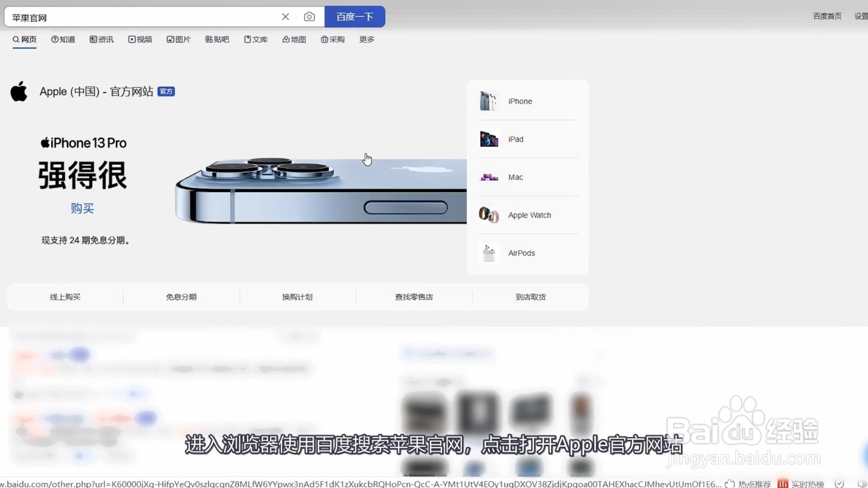Click the Apple Watch thumbnail icon
This screenshot has width=868, height=488.
[489, 215]
